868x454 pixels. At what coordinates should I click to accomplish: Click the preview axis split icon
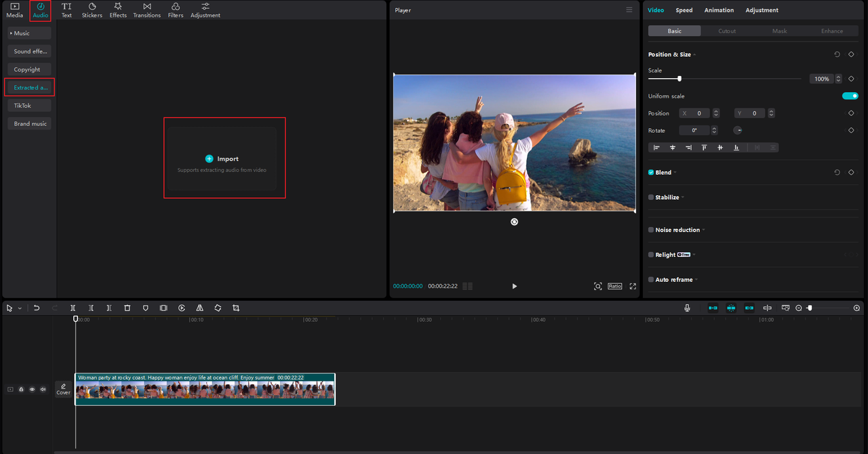tap(767, 308)
